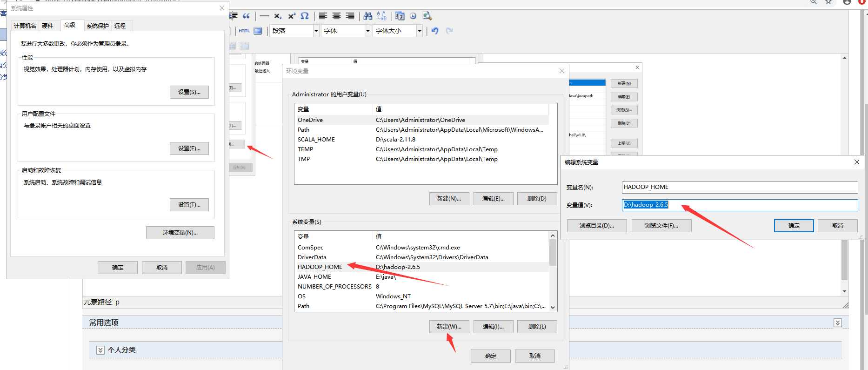Open the 字体大小 font size dropdown
Image resolution: width=868 pixels, height=370 pixels.
(398, 31)
